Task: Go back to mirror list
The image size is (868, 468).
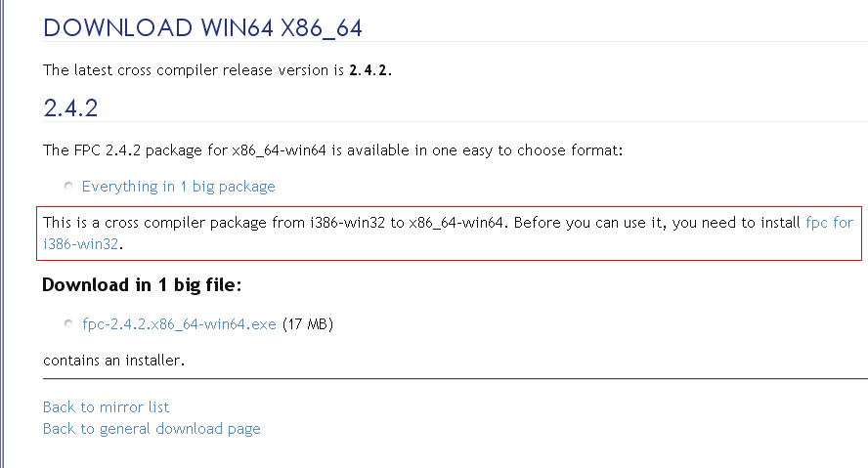Action: pos(106,406)
